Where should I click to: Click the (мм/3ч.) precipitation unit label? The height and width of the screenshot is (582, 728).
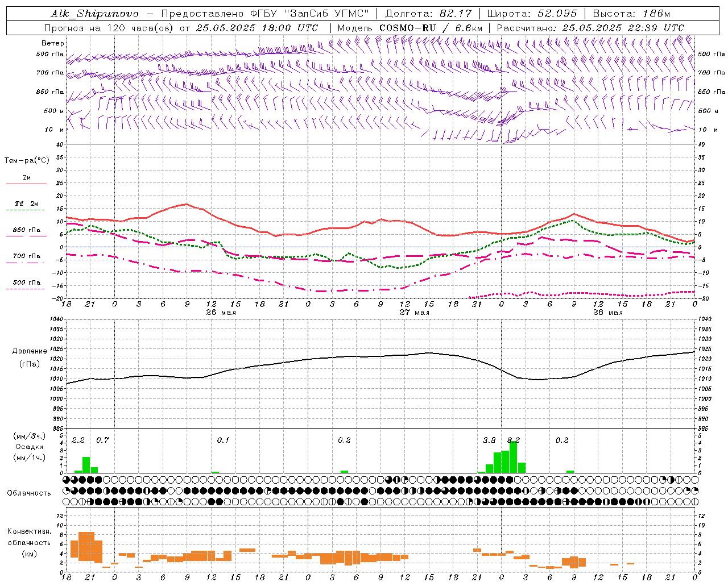(x=29, y=436)
